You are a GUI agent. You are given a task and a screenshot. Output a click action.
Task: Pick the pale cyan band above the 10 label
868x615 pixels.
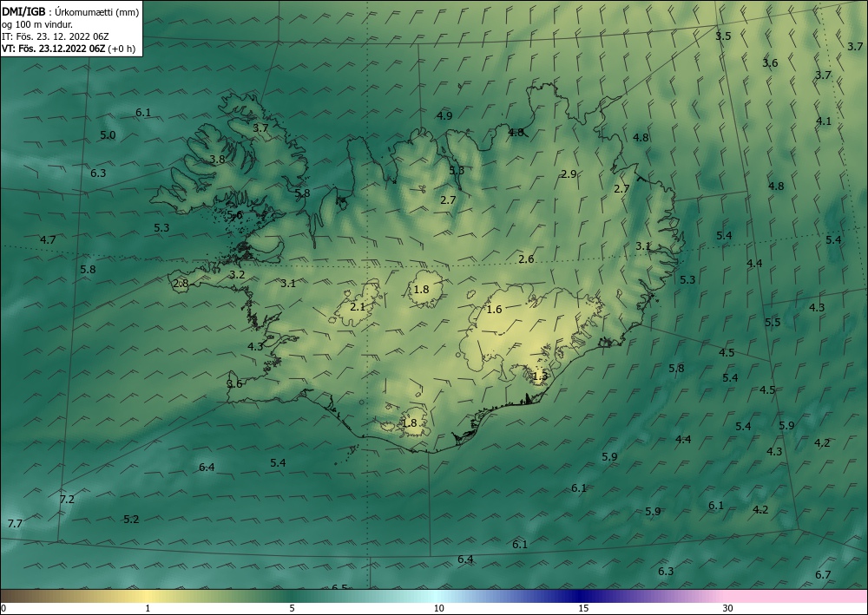point(437,596)
